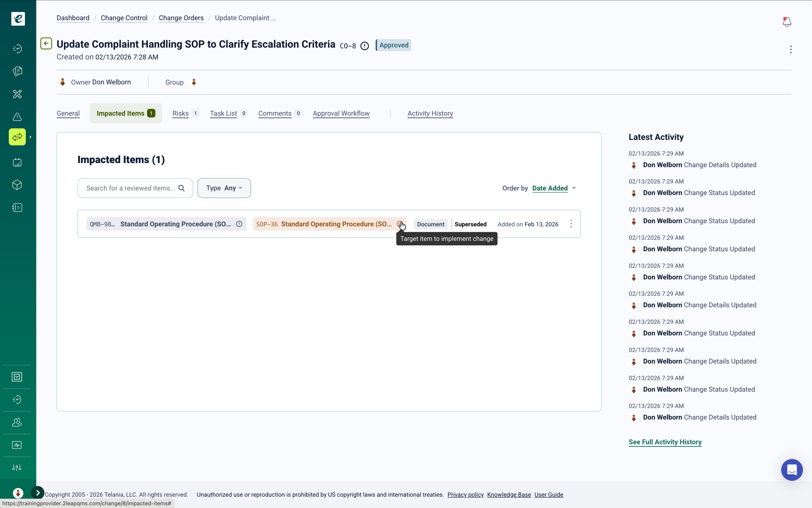Open the User Guide link
812x508 pixels.
point(549,495)
